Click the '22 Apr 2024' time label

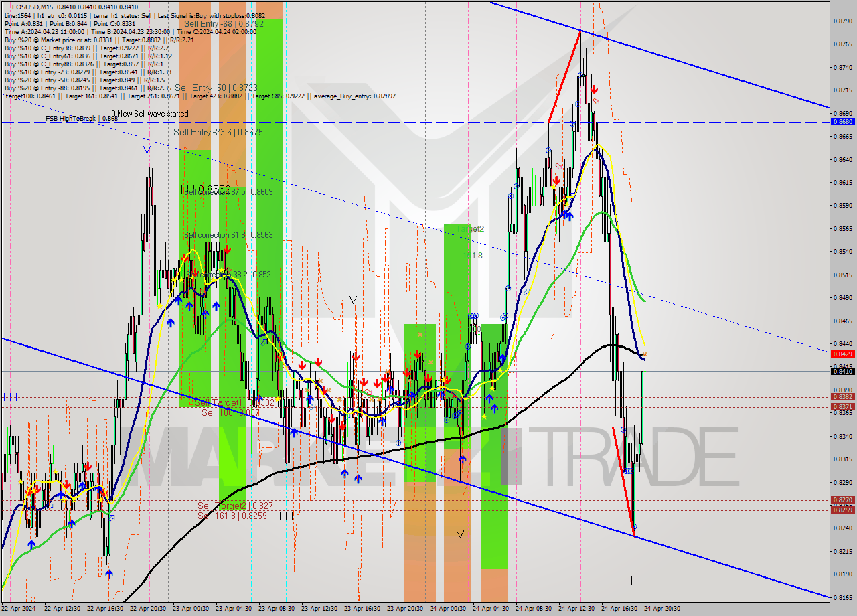click(x=17, y=609)
